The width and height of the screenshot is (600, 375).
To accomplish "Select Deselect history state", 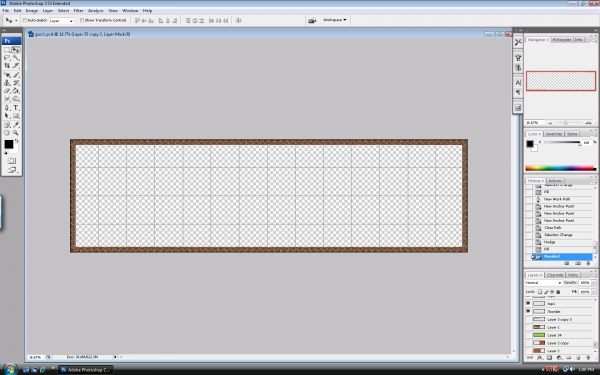I will point(561,257).
